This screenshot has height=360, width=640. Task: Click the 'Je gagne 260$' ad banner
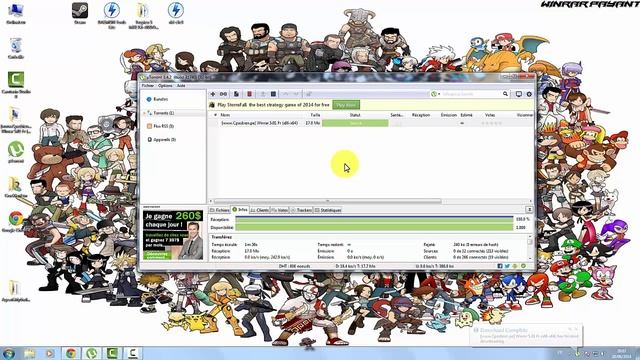(x=173, y=235)
